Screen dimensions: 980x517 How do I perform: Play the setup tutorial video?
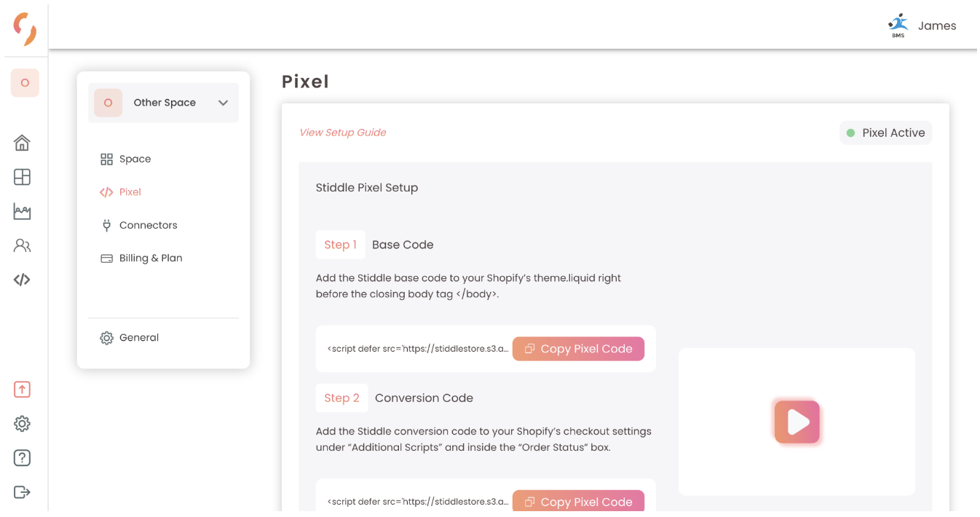pyautogui.click(x=797, y=422)
